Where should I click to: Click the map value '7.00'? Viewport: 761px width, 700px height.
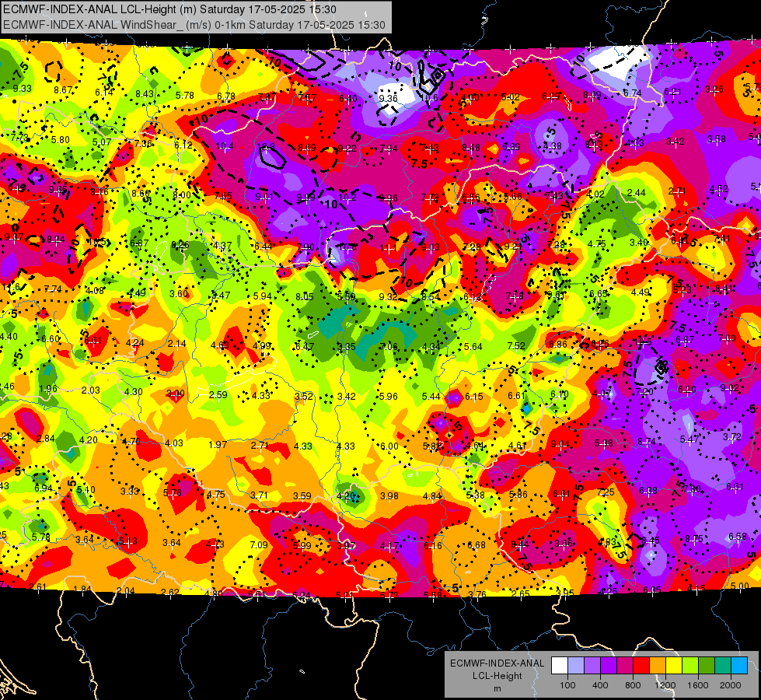[727, 338]
